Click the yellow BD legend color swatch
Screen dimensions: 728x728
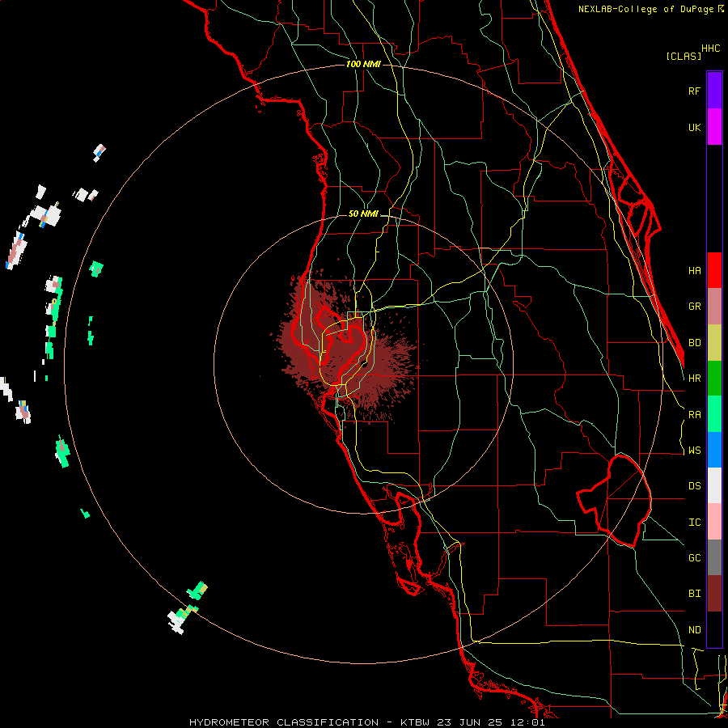(714, 343)
